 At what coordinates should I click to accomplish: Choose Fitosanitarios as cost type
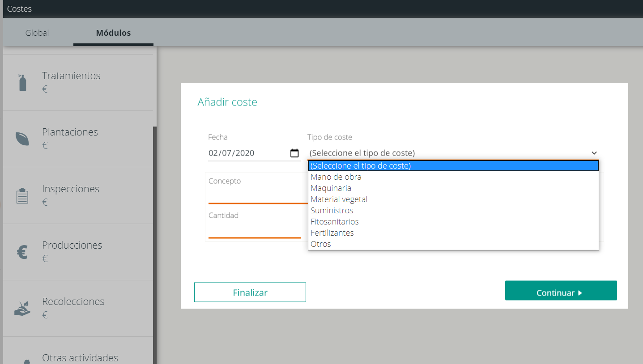click(335, 221)
